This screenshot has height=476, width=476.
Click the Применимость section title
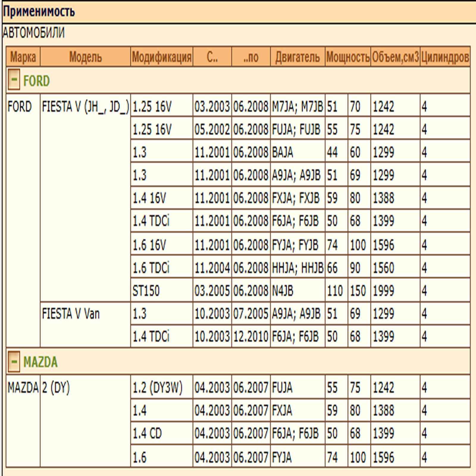pyautogui.click(x=39, y=12)
